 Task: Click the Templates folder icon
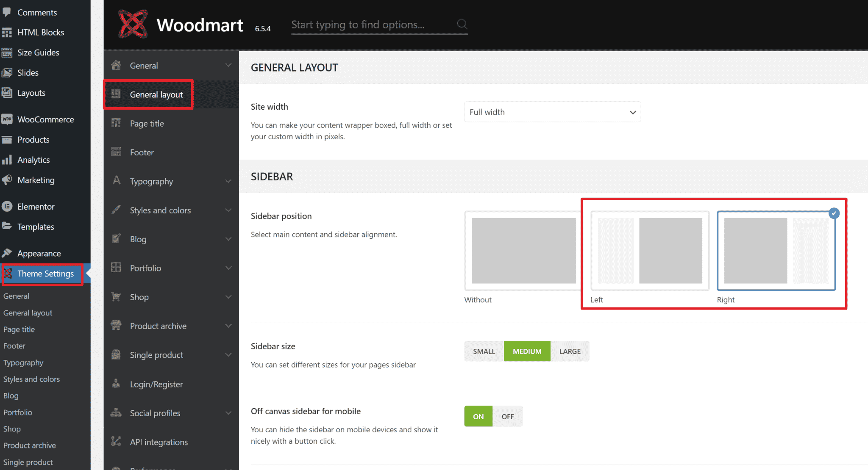click(7, 227)
